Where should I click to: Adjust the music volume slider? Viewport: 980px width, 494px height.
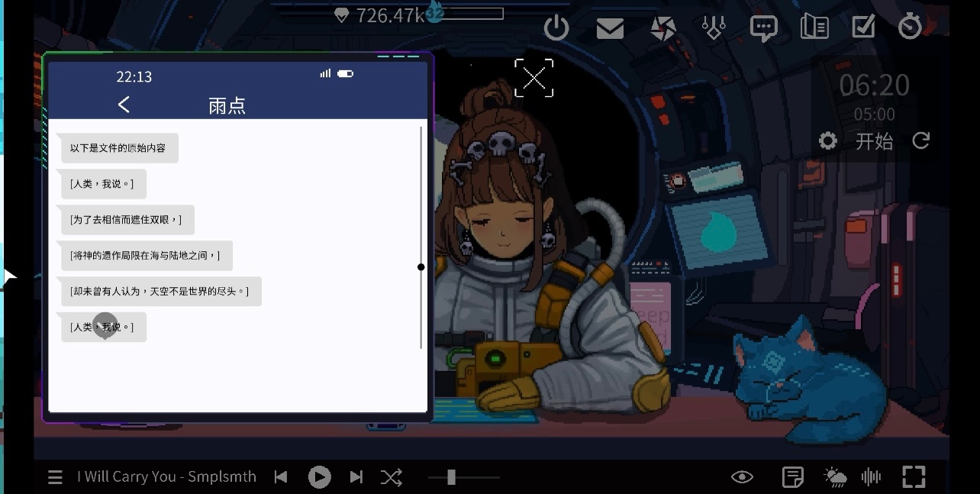tap(463, 477)
